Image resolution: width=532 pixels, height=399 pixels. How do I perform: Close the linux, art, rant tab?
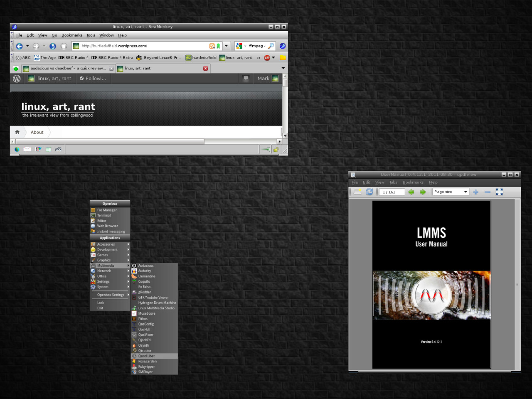(205, 69)
